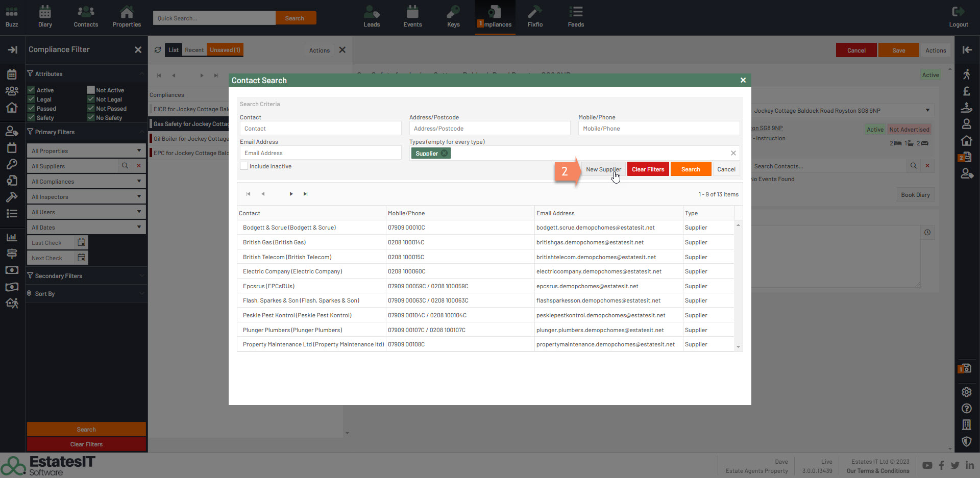Expand the Secondary Filters section

[86, 276]
